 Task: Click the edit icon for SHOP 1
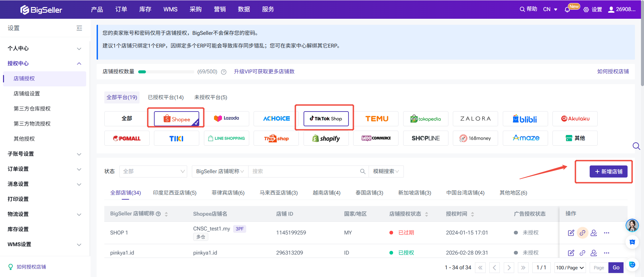coord(571,233)
